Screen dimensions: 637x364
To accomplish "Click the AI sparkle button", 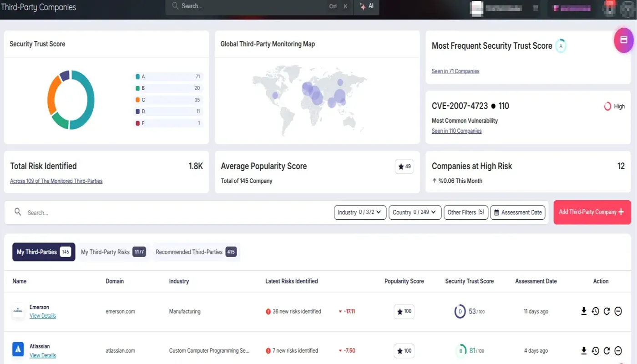I will click(x=367, y=6).
